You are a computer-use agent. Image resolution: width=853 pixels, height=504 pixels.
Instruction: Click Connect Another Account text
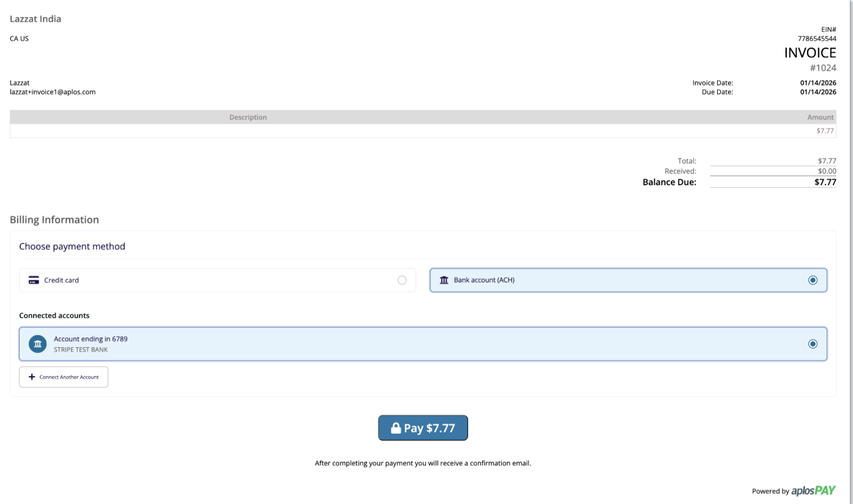(x=69, y=377)
